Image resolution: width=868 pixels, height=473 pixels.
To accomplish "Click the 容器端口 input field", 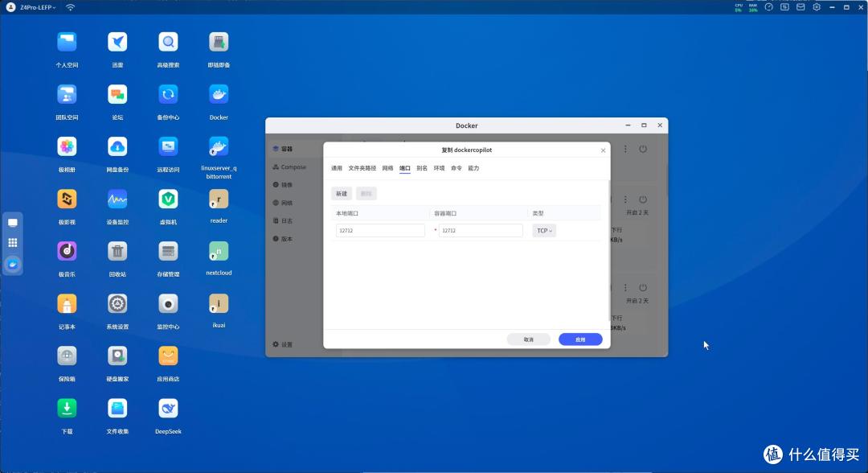I will (481, 230).
